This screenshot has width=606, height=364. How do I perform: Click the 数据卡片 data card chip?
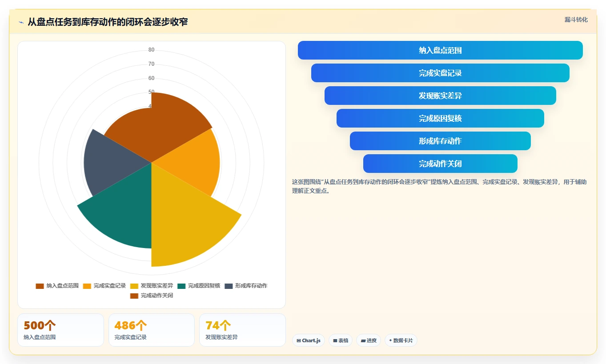pos(401,340)
